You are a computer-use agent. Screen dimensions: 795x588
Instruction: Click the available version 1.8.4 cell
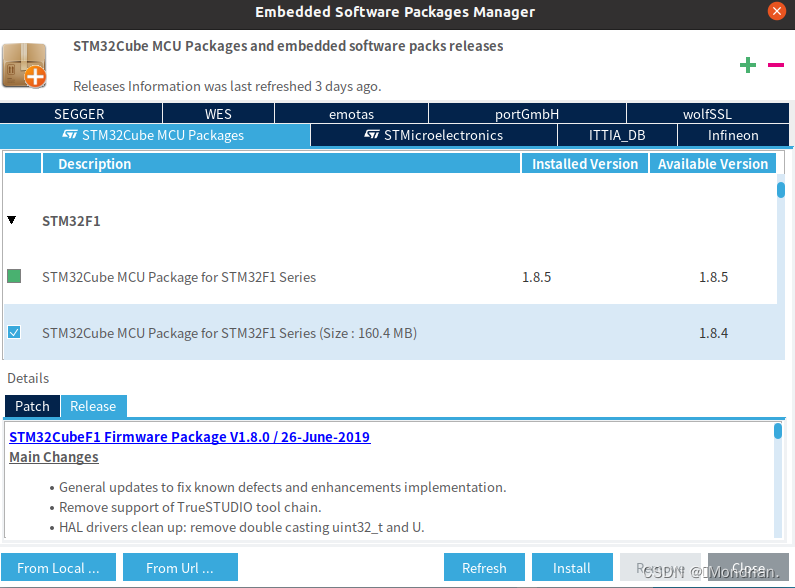[713, 333]
